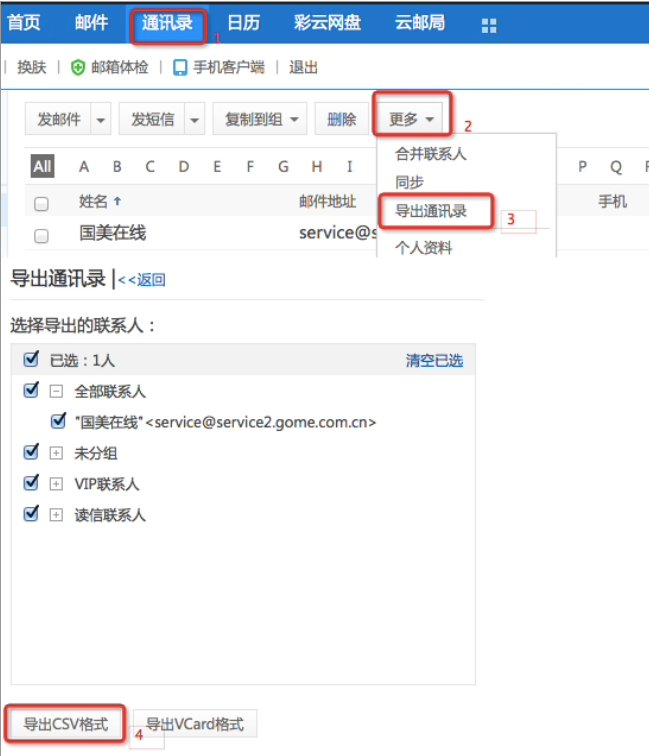Choose 导出通讯录 from the menu
Image resolution: width=649 pixels, height=756 pixels.
click(x=430, y=212)
